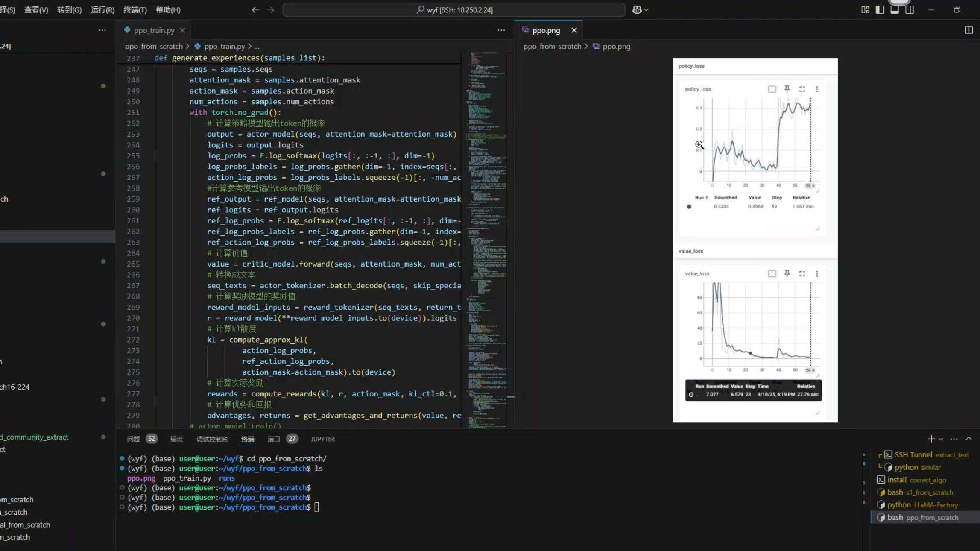Toggle the secondary sidebar visibility
The width and height of the screenshot is (980, 551).
click(910, 10)
